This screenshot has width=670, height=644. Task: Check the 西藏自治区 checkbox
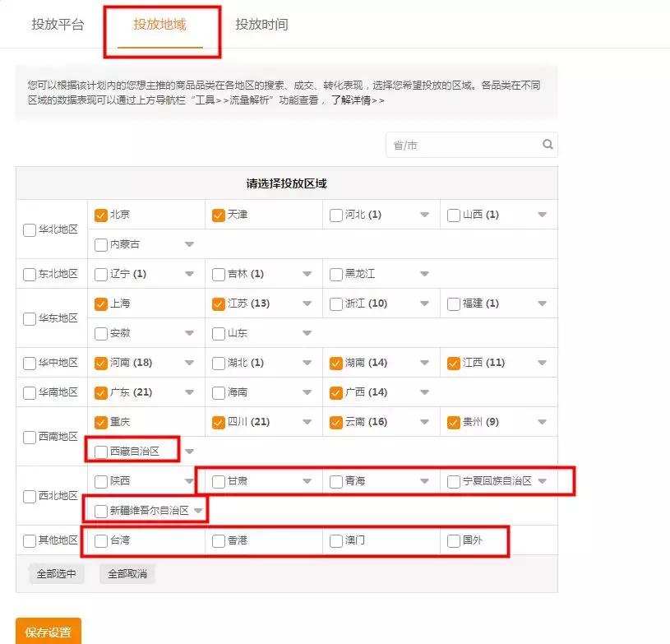(x=99, y=450)
